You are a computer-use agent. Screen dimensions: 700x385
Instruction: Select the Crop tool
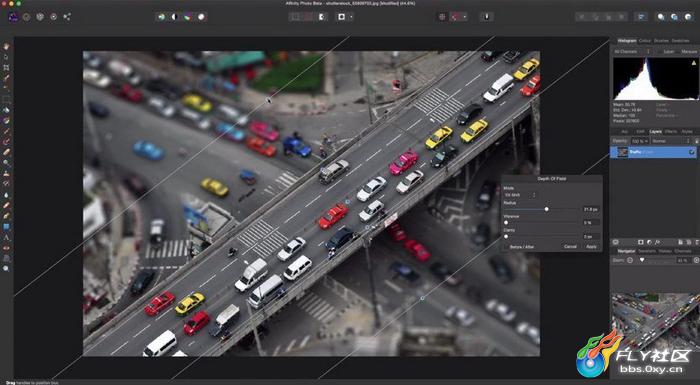tap(6, 67)
